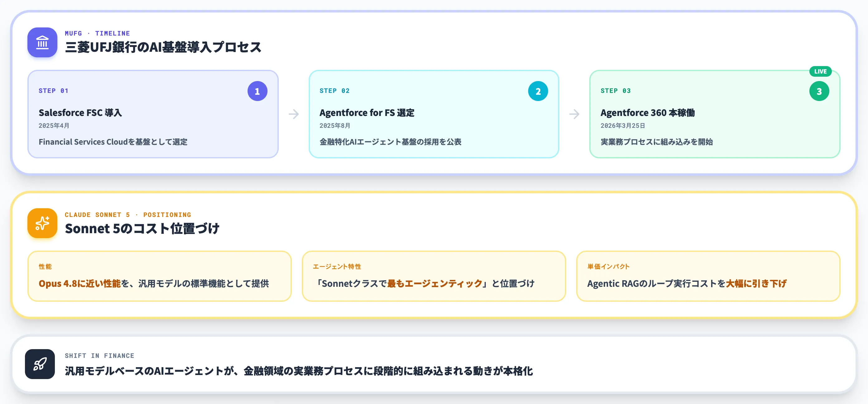
Task: Click the purple number 1 circle
Action: (257, 91)
